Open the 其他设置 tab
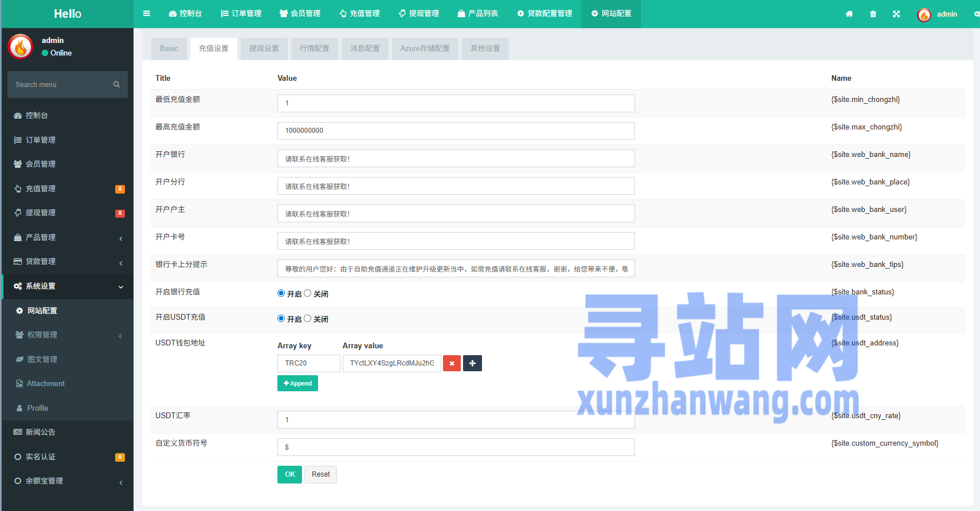The width and height of the screenshot is (980, 511). 485,49
